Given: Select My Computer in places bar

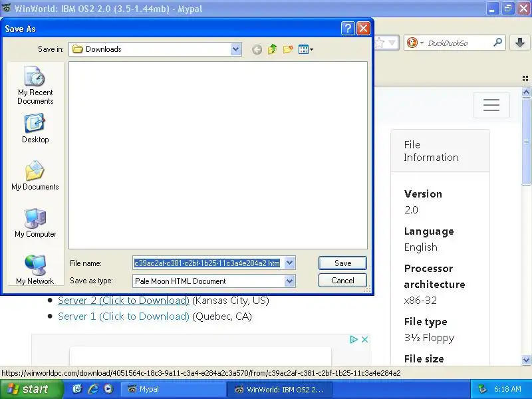Looking at the screenshot, I should [35, 223].
